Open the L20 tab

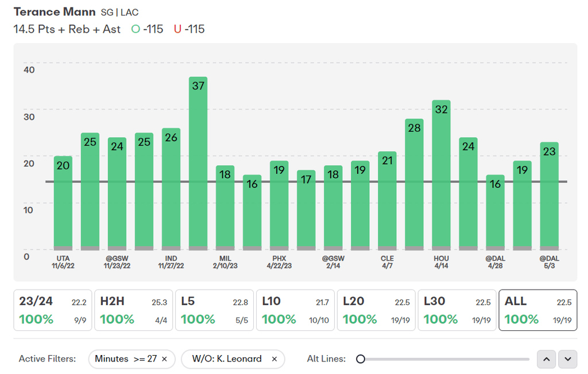(376, 310)
